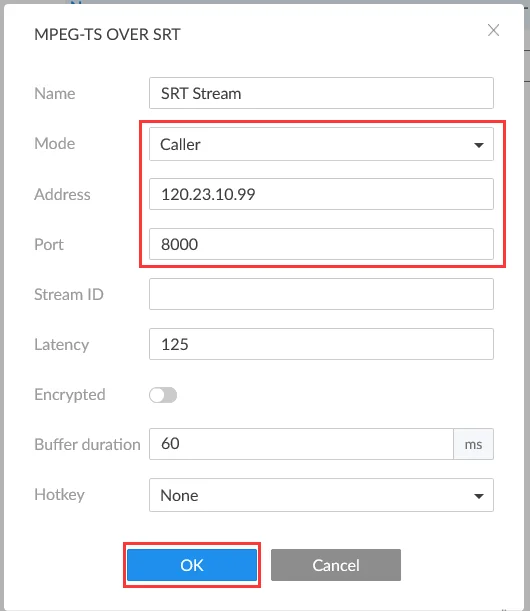Click the empty Stream ID field

tap(321, 294)
